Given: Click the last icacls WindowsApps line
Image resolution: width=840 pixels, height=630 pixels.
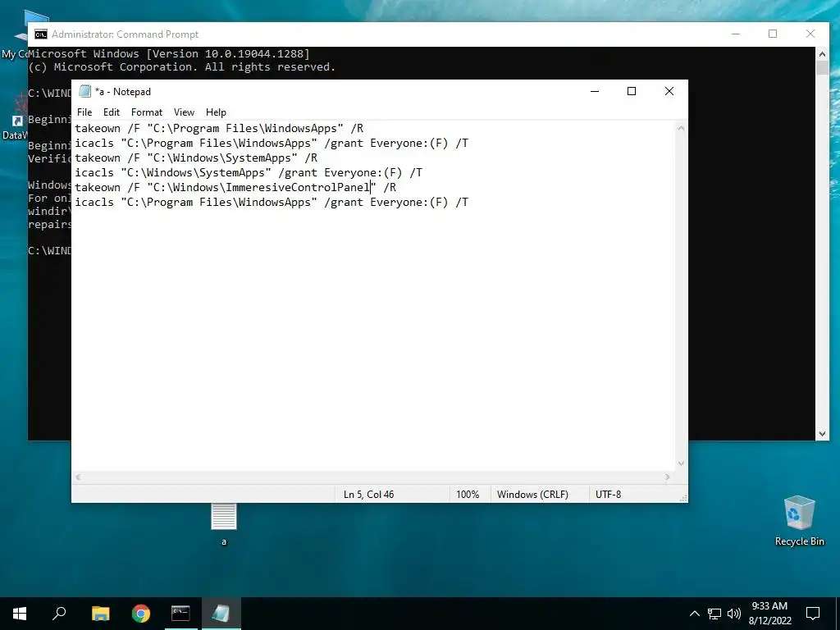Looking at the screenshot, I should [272, 202].
